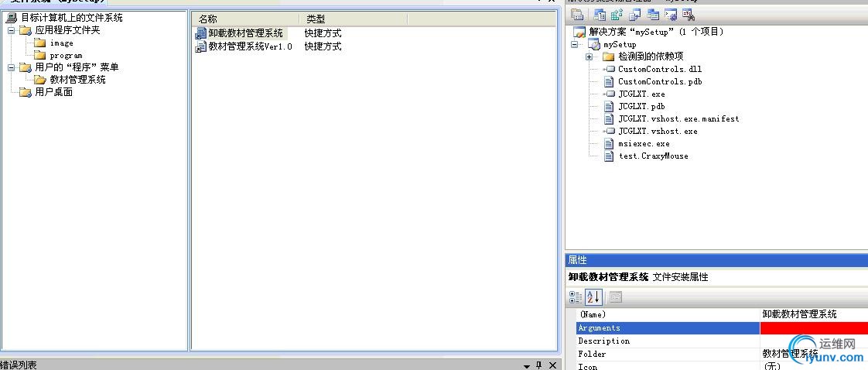Click the 检测到的依赖项 folder icon
Screen dimensions: 868x370
pos(608,57)
